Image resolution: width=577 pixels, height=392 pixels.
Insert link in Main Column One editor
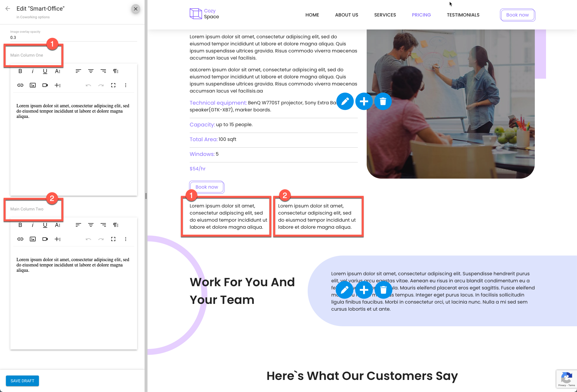point(20,85)
